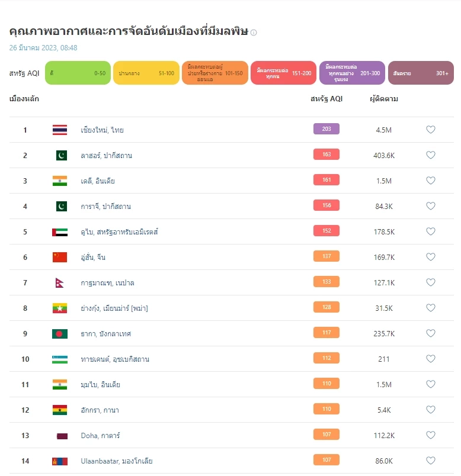Image resolution: width=461 pixels, height=476 pixels.
Task: Open the Lahore, Pakistan city page
Action: click(107, 155)
